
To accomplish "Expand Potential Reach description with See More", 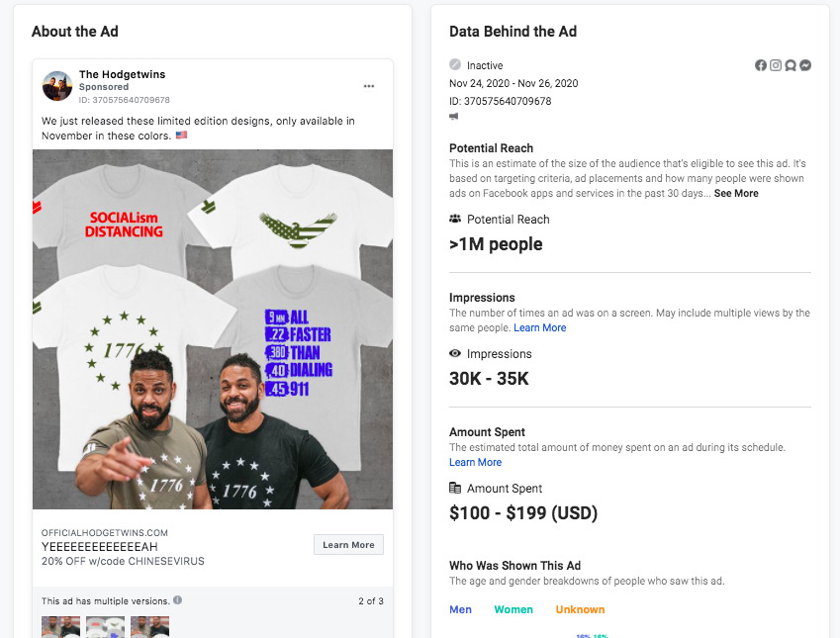I will [x=736, y=193].
